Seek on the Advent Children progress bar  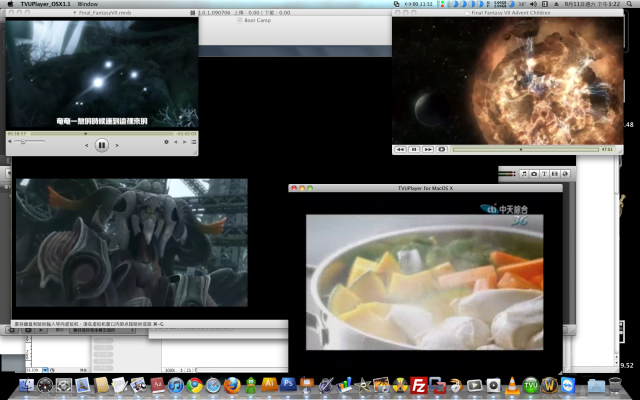click(x=525, y=149)
